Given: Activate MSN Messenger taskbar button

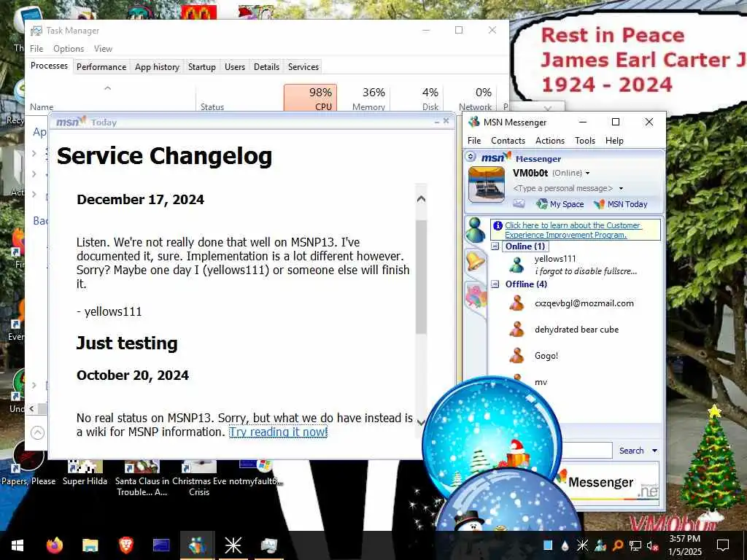Looking at the screenshot, I should tap(197, 545).
